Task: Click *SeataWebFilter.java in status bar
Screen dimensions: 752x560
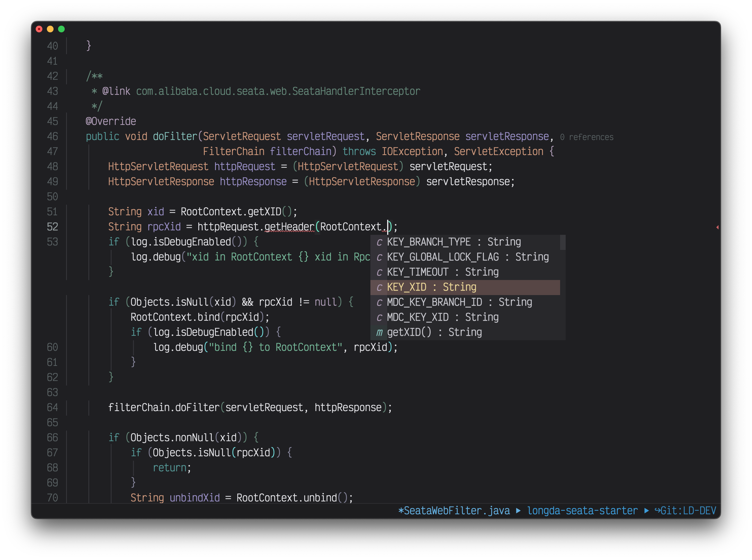Action: click(454, 511)
